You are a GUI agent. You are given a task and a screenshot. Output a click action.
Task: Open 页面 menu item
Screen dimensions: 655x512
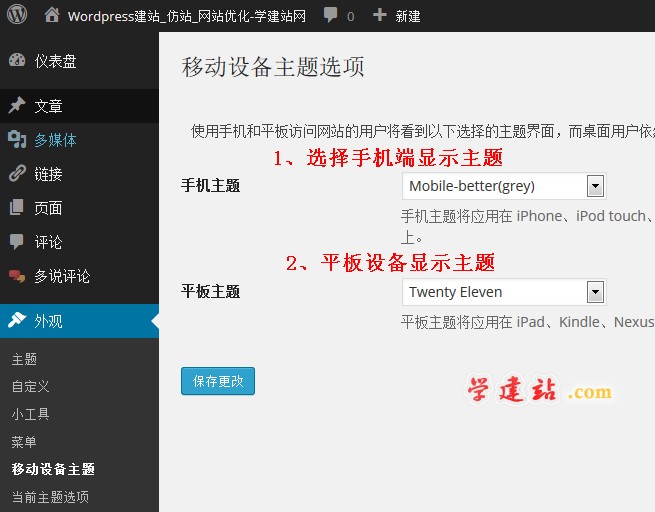[79, 208]
